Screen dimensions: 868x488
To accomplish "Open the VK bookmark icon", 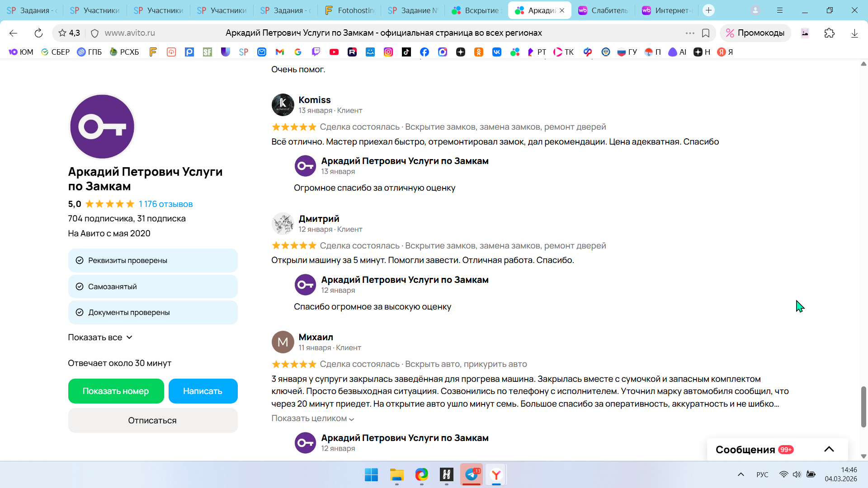I will pyautogui.click(x=497, y=52).
